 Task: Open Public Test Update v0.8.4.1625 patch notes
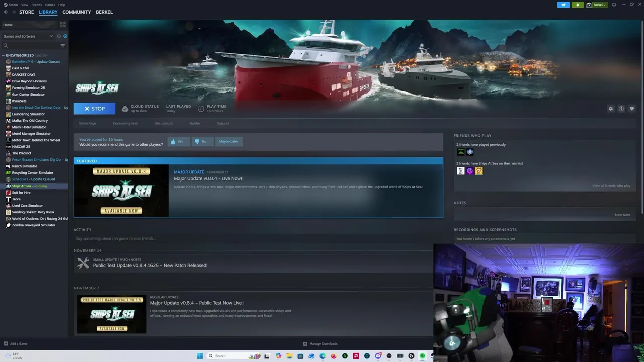(x=150, y=265)
